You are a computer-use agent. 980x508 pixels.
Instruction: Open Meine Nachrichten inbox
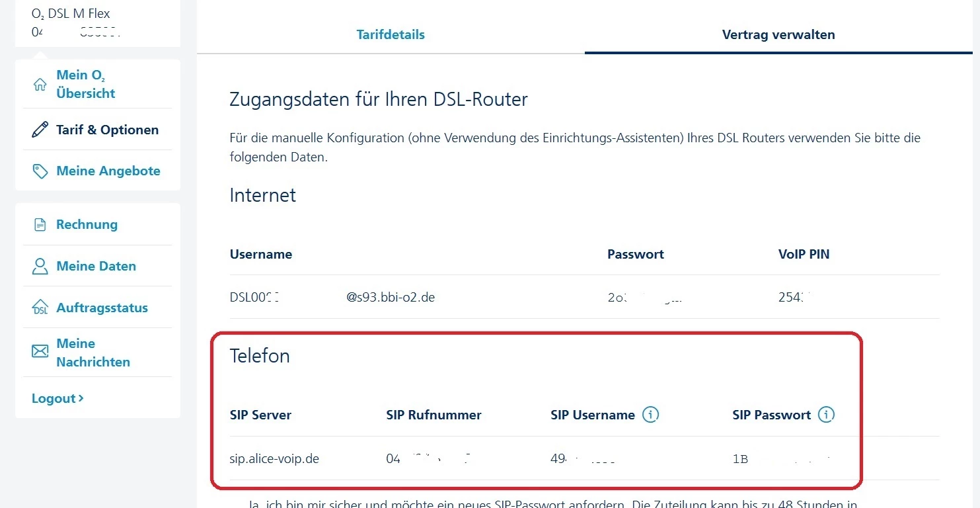93,353
